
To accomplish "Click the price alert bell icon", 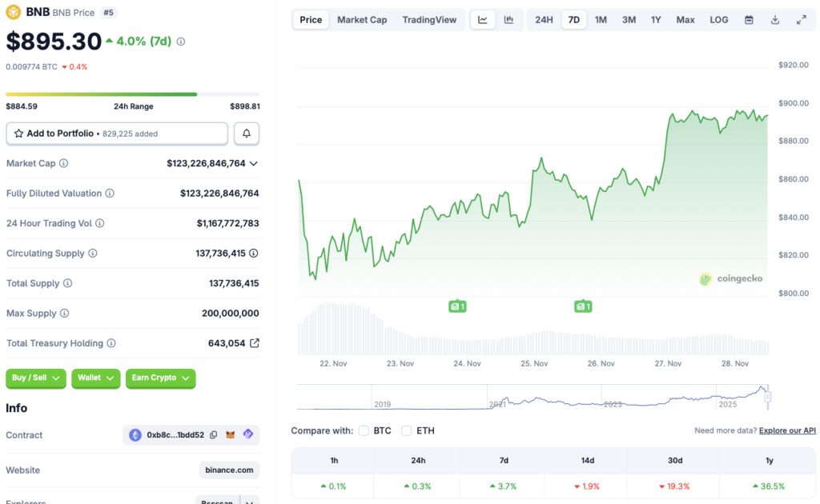I will coord(247,133).
